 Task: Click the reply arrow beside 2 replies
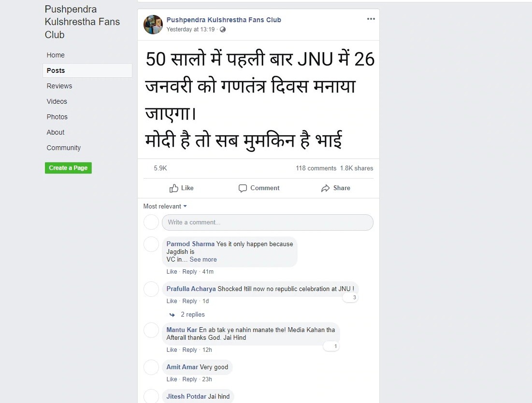tap(173, 315)
